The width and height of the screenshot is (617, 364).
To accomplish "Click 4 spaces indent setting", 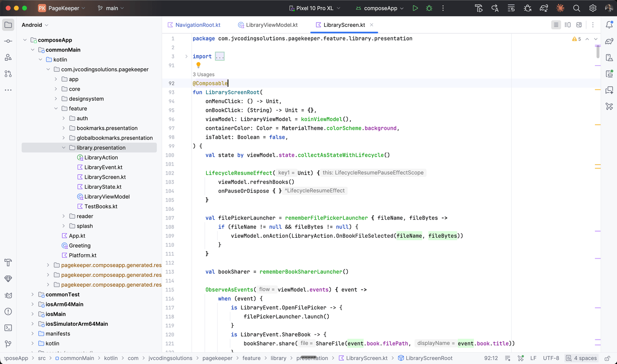I will click(581, 358).
